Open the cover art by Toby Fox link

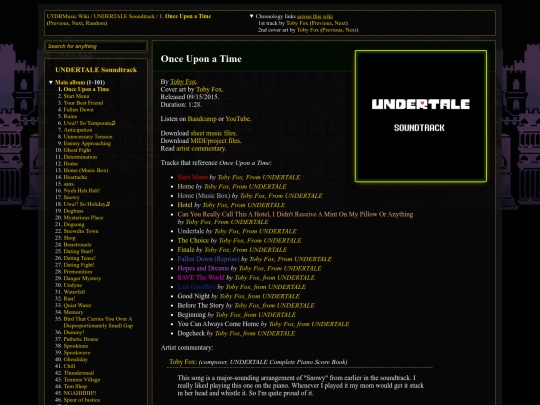point(209,89)
